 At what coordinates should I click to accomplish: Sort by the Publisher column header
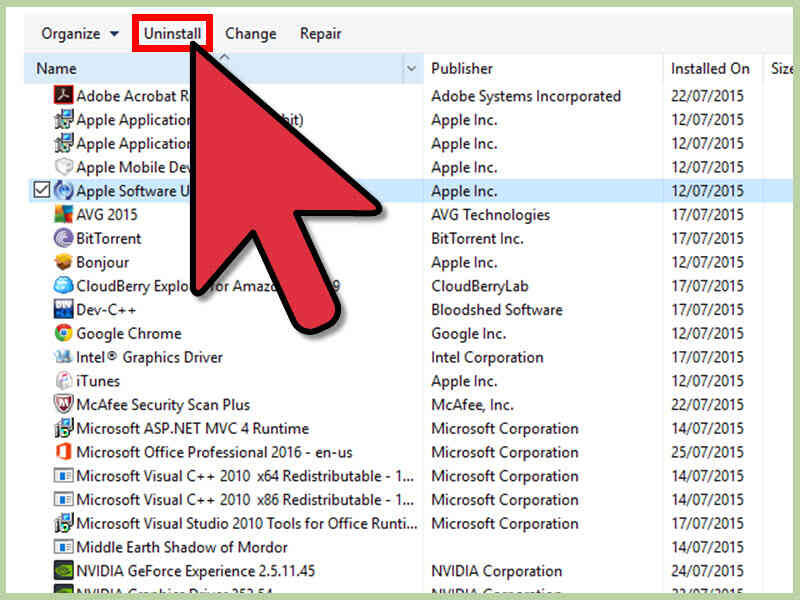click(x=462, y=68)
